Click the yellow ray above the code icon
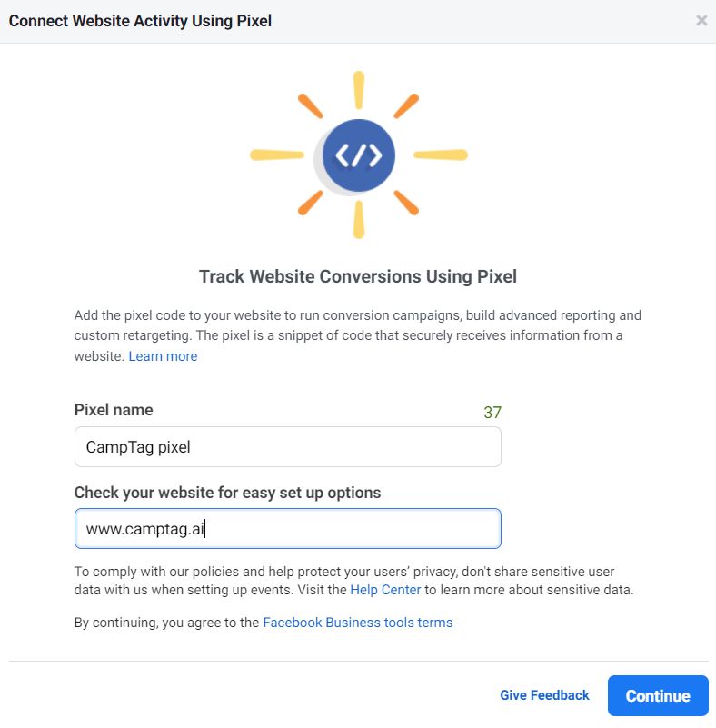716x728 pixels. pos(359,91)
